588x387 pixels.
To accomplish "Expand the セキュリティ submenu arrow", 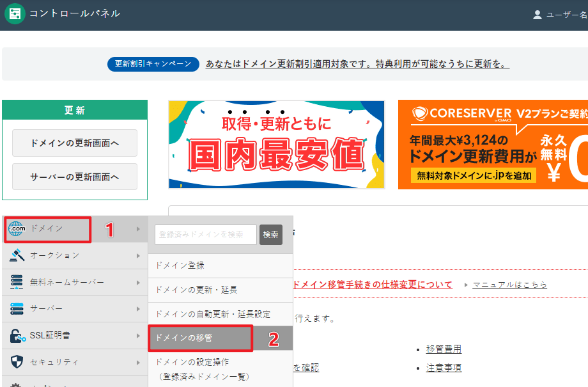I will 139,363.
